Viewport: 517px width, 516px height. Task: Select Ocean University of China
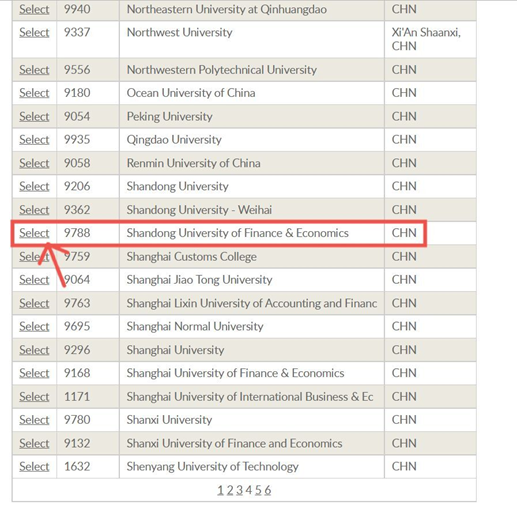pos(34,93)
